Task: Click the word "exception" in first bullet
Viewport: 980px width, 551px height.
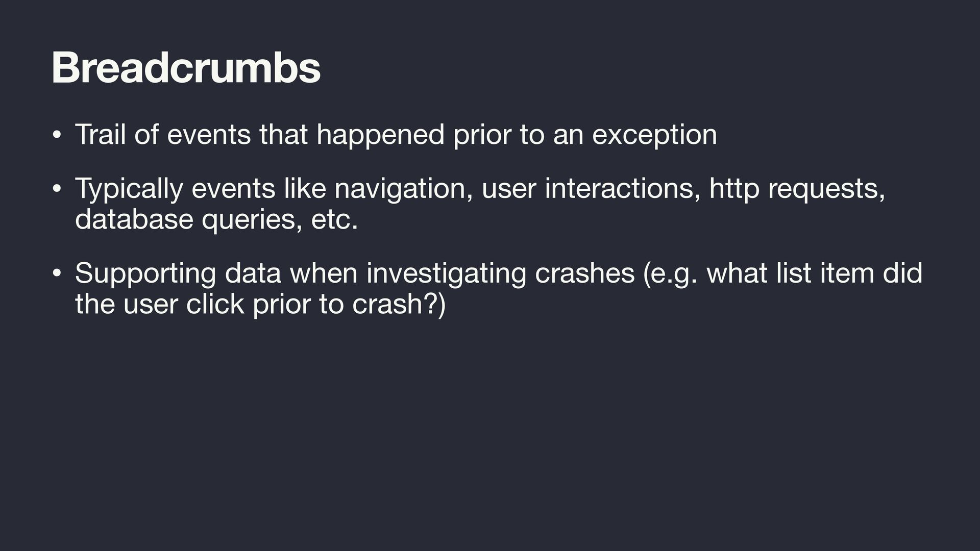Action: tap(654, 135)
